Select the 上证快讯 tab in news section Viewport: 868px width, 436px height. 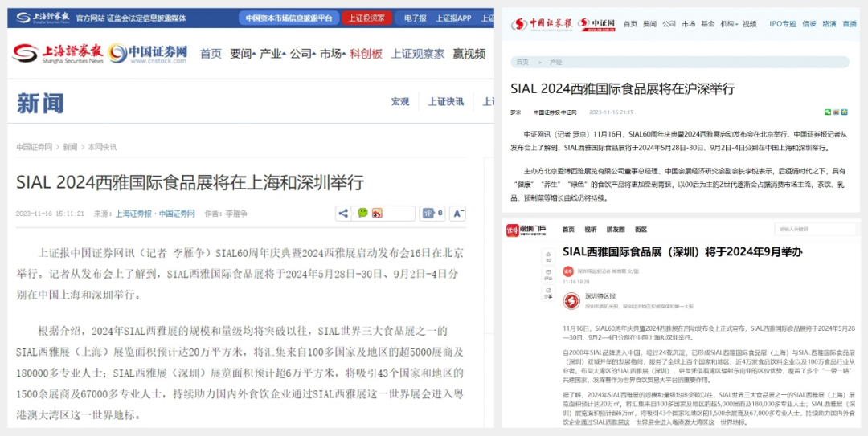pos(445,101)
